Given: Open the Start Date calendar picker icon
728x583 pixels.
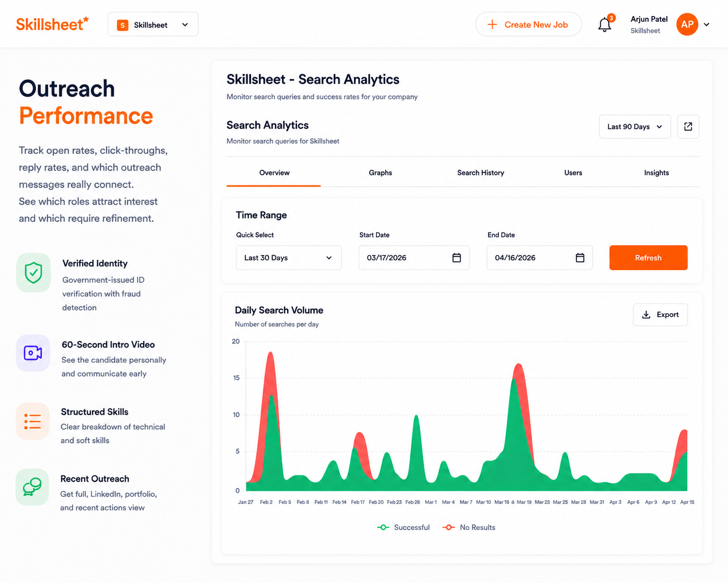Looking at the screenshot, I should (x=456, y=258).
